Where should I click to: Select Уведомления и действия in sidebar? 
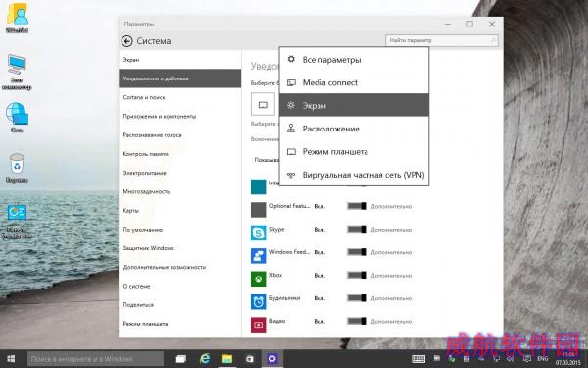click(180, 79)
